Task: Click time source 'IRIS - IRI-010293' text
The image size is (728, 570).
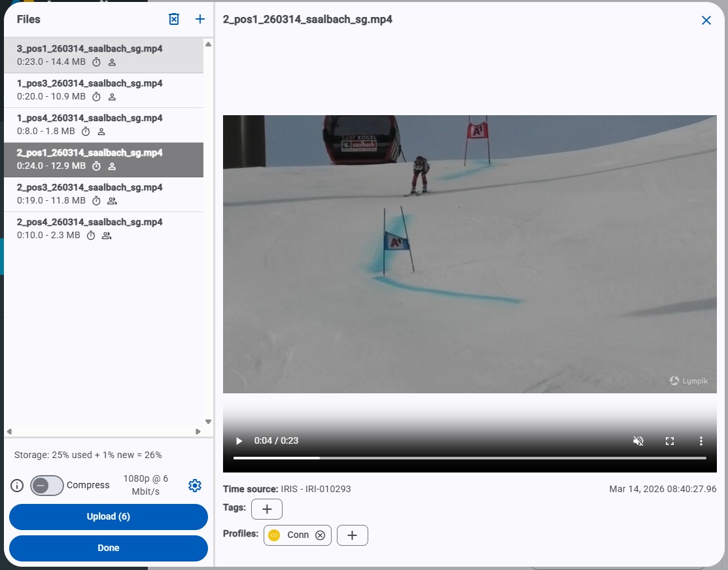Action: point(316,489)
